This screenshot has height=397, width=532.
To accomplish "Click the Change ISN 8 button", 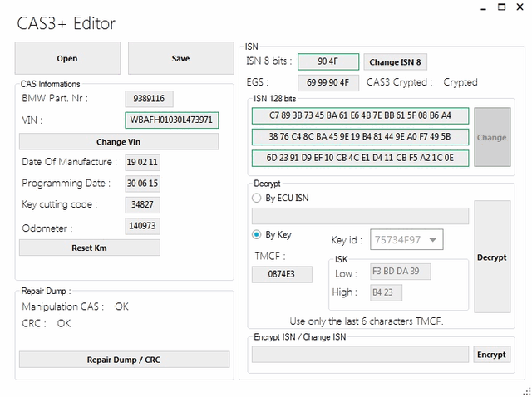I will click(396, 62).
